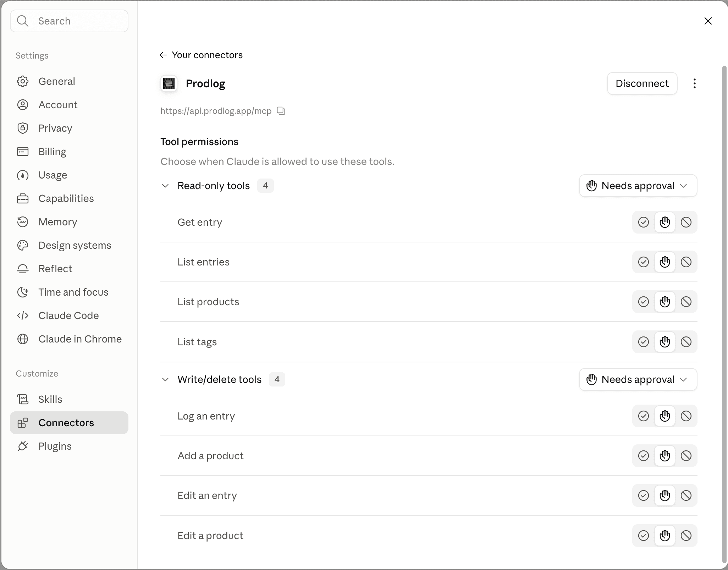Viewport: 728px width, 570px height.
Task: Block the Edit a product tool
Action: tap(686, 536)
